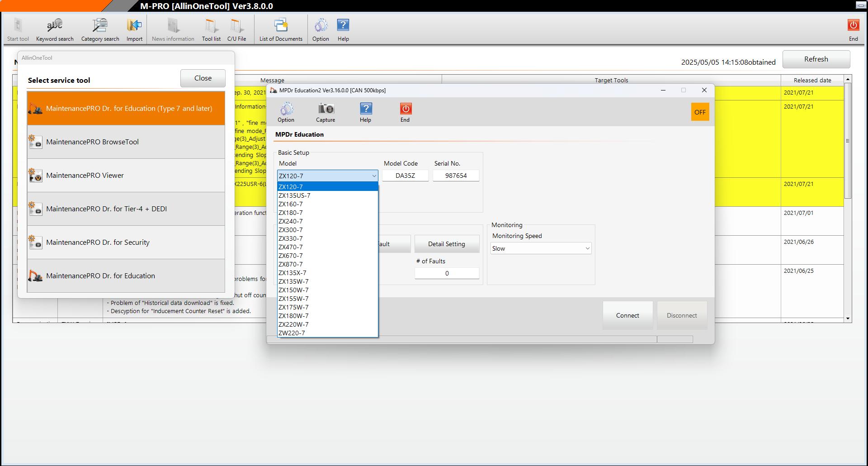Image resolution: width=868 pixels, height=466 pixels.
Task: Choose ZX135W-7 from the model list
Action: [328, 281]
